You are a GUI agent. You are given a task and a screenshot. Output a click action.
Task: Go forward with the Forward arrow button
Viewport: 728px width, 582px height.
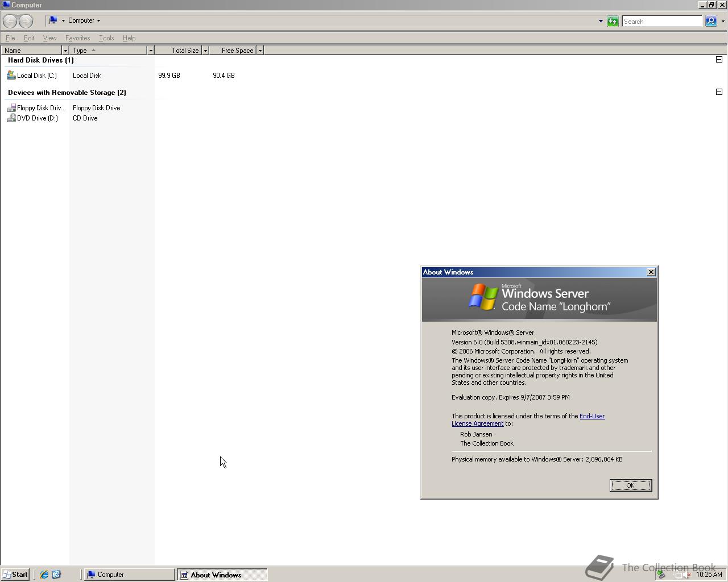[26, 21]
